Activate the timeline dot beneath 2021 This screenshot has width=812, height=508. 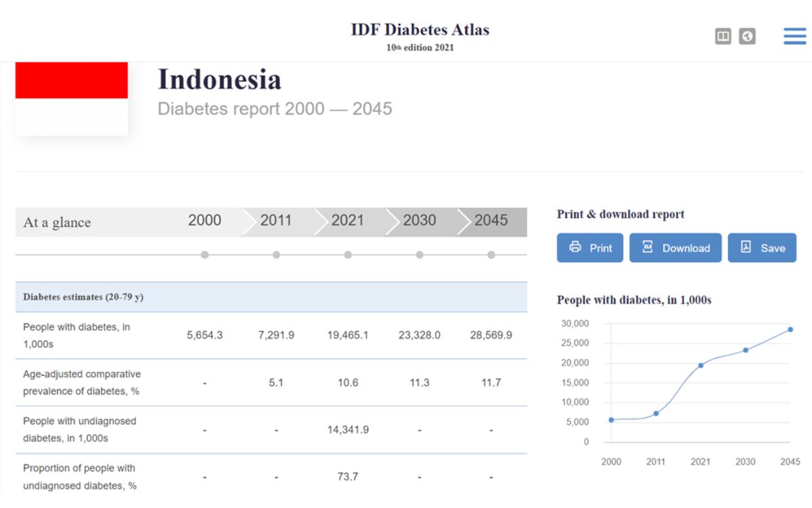(x=348, y=255)
